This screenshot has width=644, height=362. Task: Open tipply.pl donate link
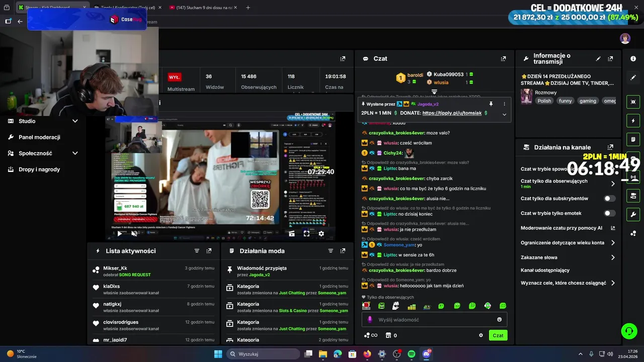coord(452,113)
